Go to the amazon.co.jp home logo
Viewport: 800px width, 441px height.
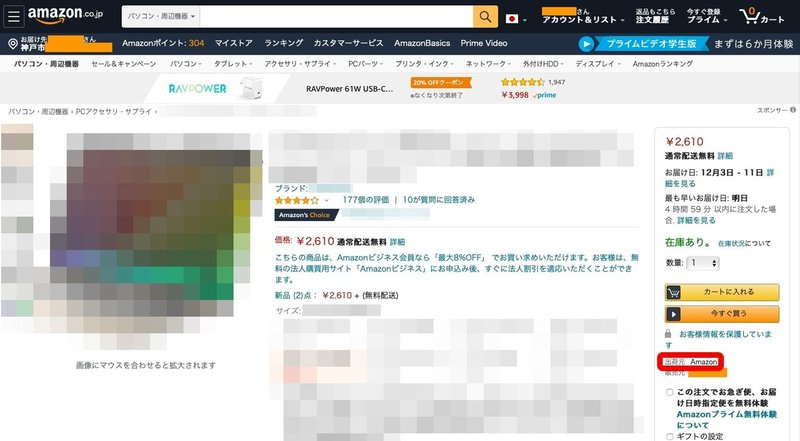pyautogui.click(x=65, y=15)
